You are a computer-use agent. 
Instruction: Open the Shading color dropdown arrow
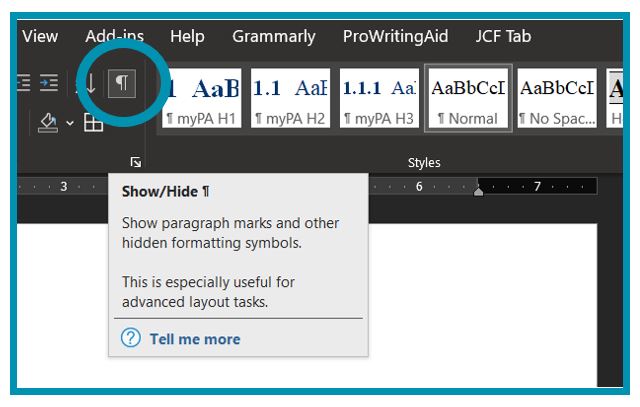pyautogui.click(x=70, y=123)
